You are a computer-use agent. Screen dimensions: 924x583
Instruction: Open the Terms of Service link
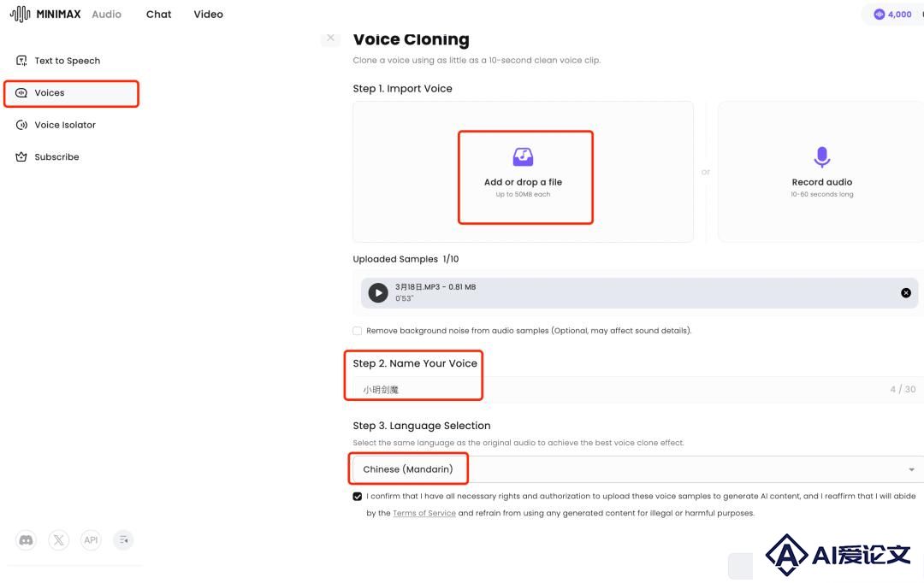click(x=424, y=513)
